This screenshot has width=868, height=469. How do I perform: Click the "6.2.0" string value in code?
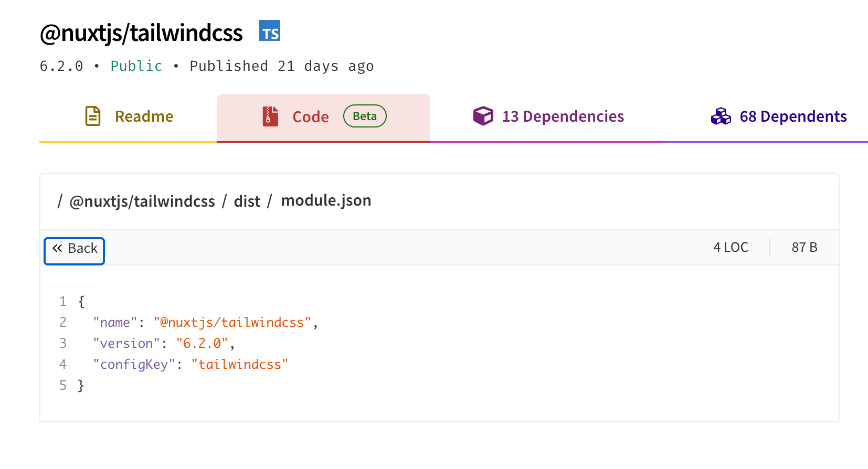[x=202, y=343]
